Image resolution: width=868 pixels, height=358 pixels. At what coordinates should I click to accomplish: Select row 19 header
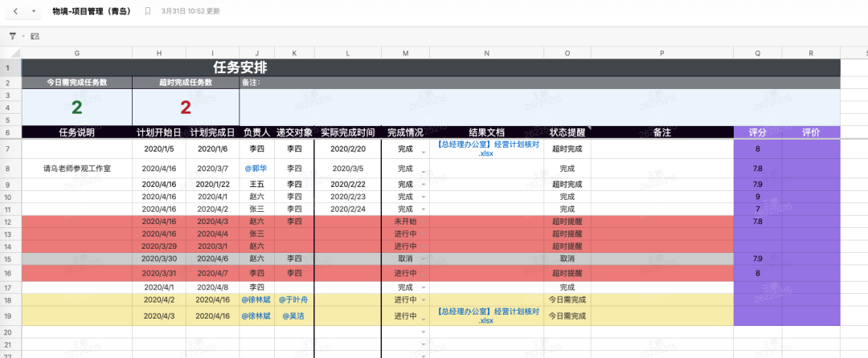pos(10,316)
